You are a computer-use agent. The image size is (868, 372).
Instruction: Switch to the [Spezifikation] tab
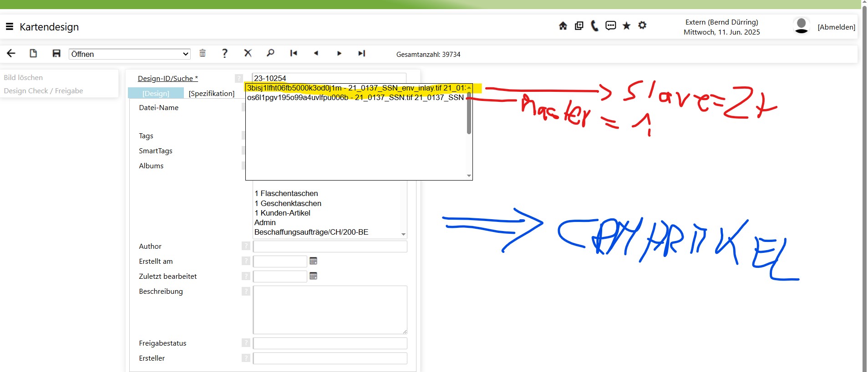tap(212, 93)
